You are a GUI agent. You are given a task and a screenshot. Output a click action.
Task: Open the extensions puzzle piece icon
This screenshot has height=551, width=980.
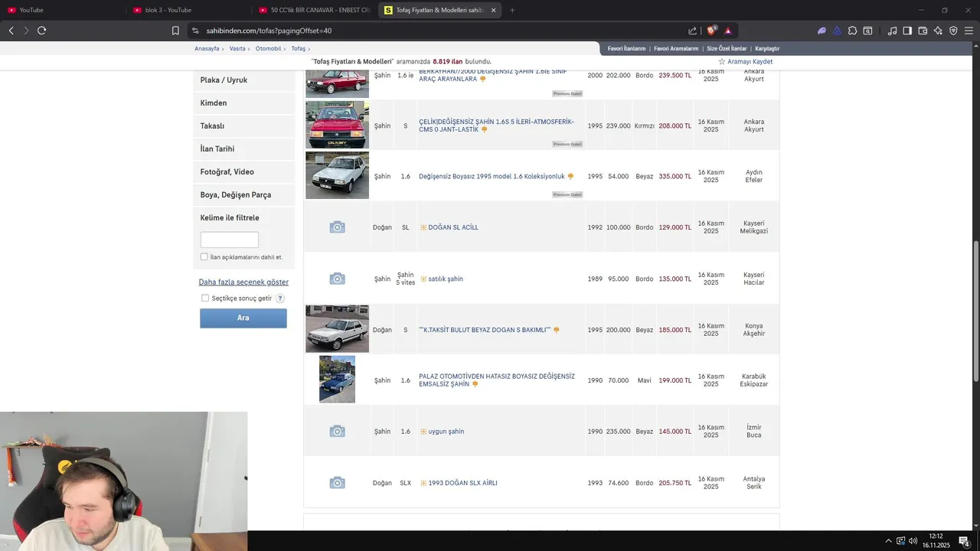[852, 31]
